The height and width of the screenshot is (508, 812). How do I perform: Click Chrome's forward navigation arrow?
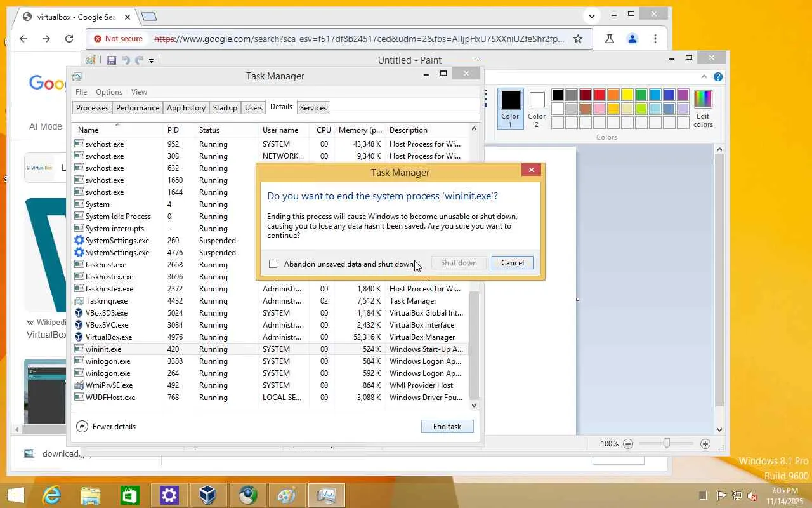click(x=46, y=39)
